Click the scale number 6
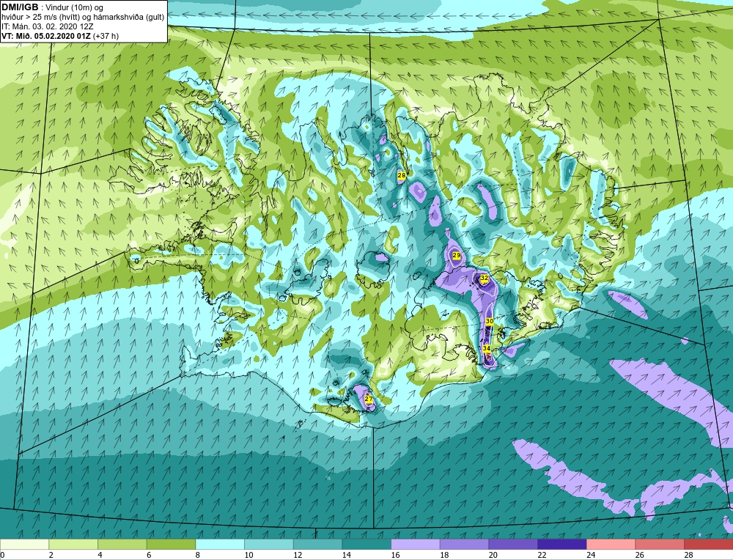733x560 pixels. tap(149, 555)
